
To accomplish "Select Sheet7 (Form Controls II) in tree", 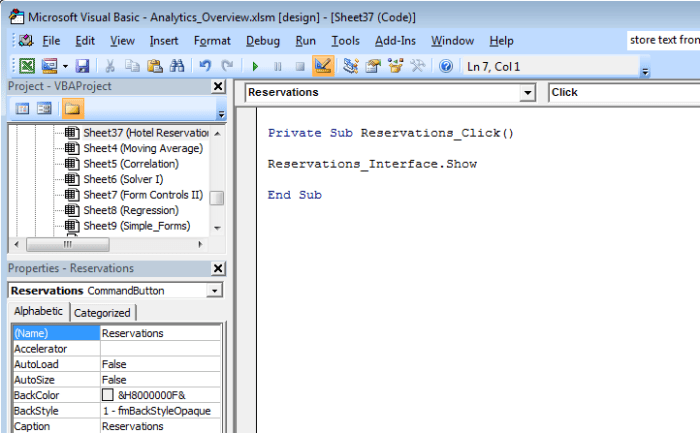I will [143, 195].
